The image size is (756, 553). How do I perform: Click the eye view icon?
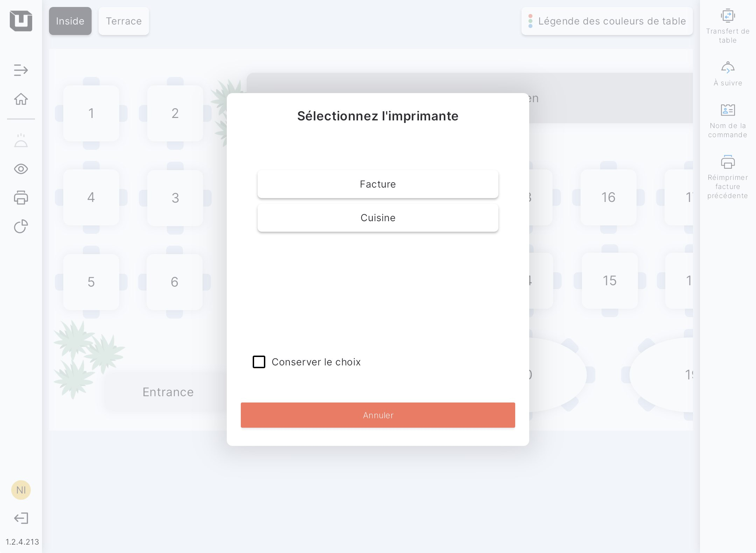coord(21,169)
